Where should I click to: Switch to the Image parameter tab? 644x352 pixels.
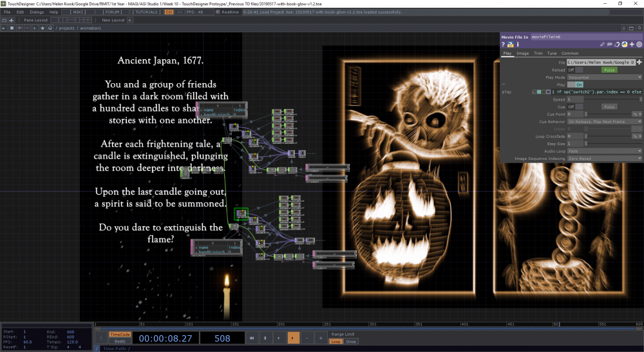coord(522,53)
